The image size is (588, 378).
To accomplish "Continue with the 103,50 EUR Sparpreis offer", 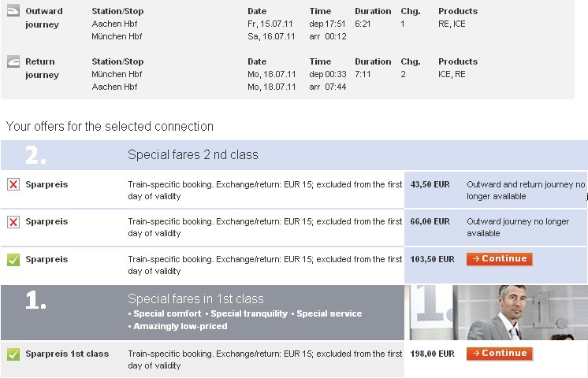I will [x=500, y=259].
